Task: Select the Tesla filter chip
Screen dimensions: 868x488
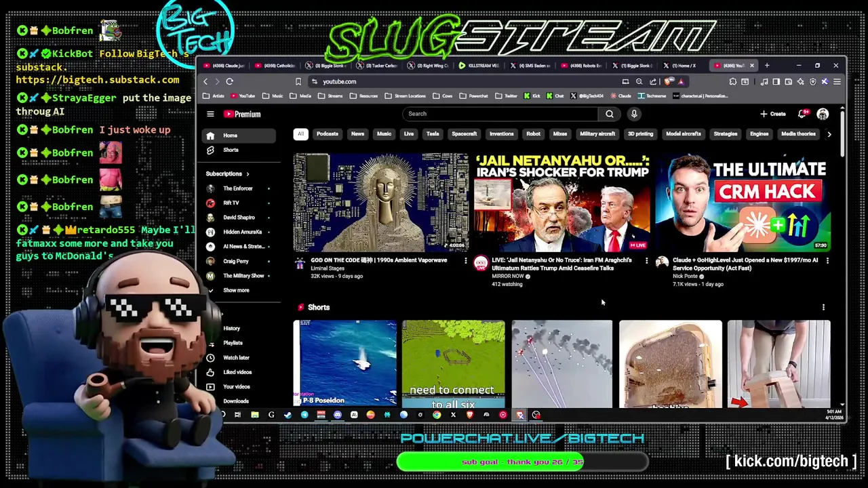Action: coord(433,134)
